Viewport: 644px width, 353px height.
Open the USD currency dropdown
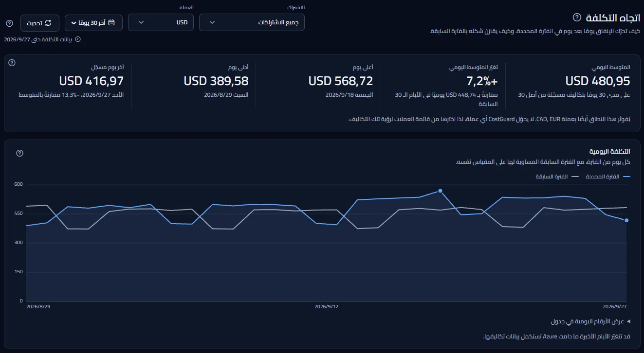tap(161, 22)
